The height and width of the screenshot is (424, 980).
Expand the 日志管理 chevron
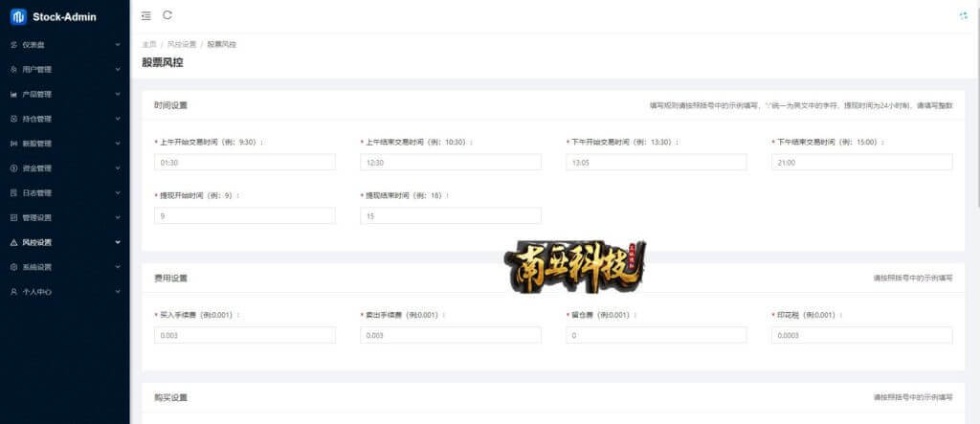pos(118,193)
